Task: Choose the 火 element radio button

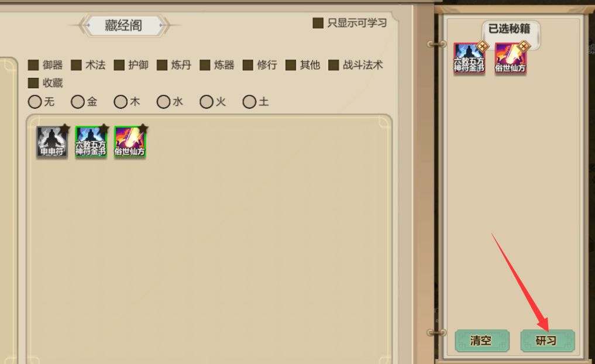Action: (207, 102)
